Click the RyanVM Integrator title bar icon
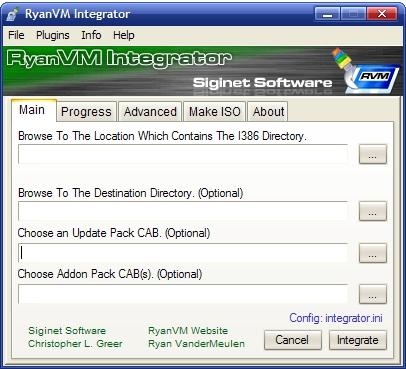The image size is (406, 369). point(13,14)
